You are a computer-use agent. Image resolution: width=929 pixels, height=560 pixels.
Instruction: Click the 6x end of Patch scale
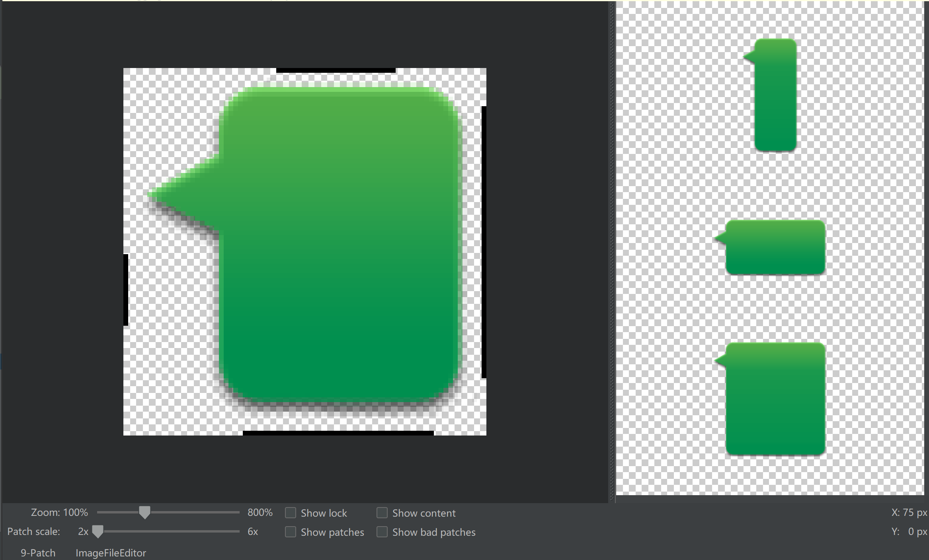[253, 532]
